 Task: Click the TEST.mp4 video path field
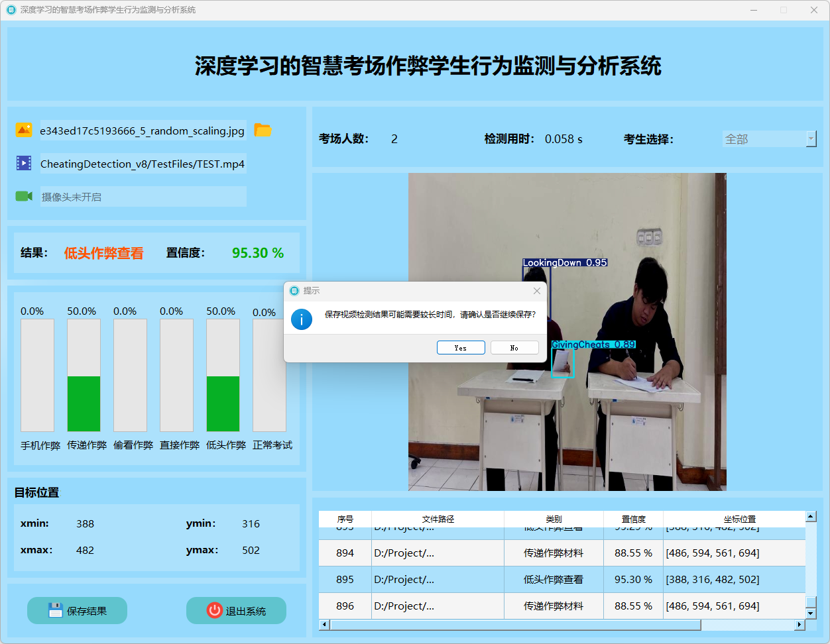143,164
